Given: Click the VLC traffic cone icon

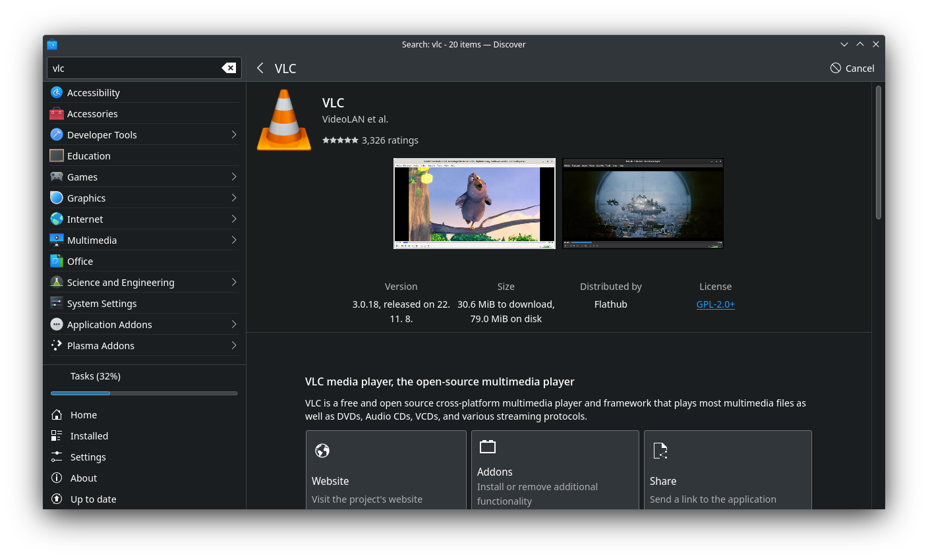Looking at the screenshot, I should [284, 120].
